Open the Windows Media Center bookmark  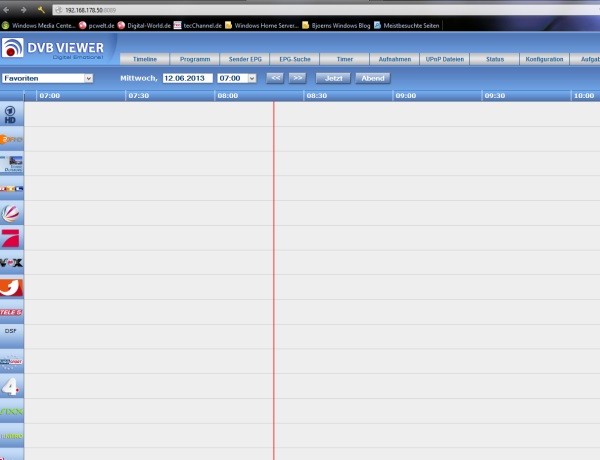(39, 26)
